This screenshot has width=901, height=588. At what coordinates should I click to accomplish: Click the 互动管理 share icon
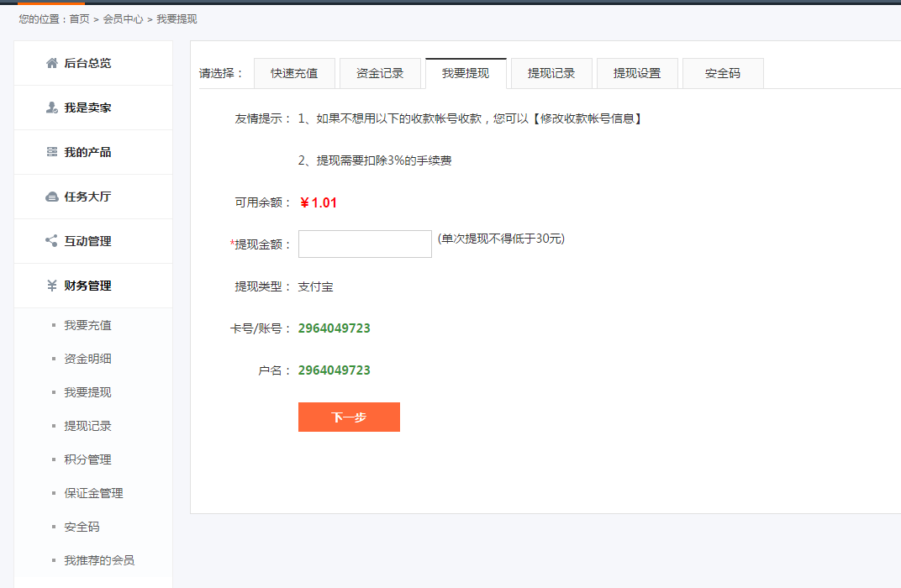tap(52, 241)
